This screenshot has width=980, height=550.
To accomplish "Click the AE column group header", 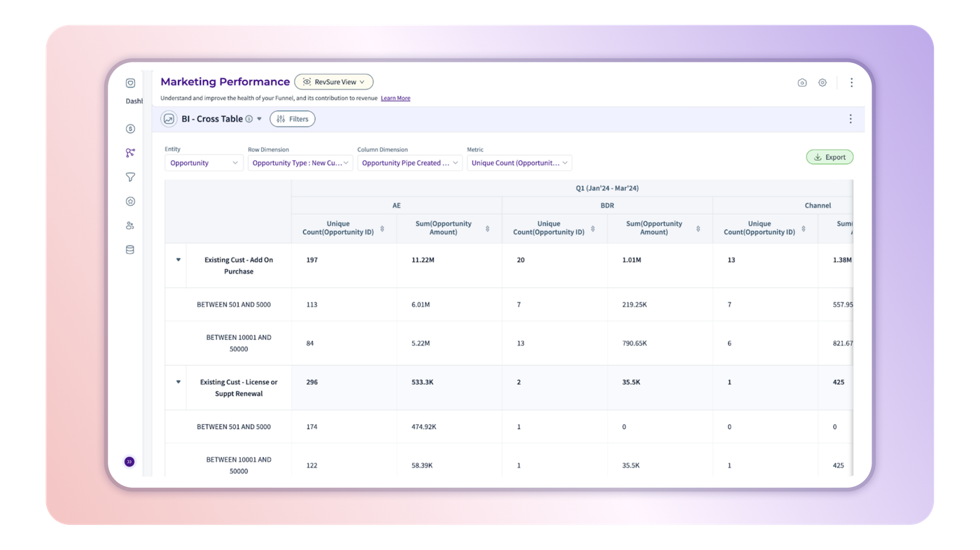I will click(396, 206).
